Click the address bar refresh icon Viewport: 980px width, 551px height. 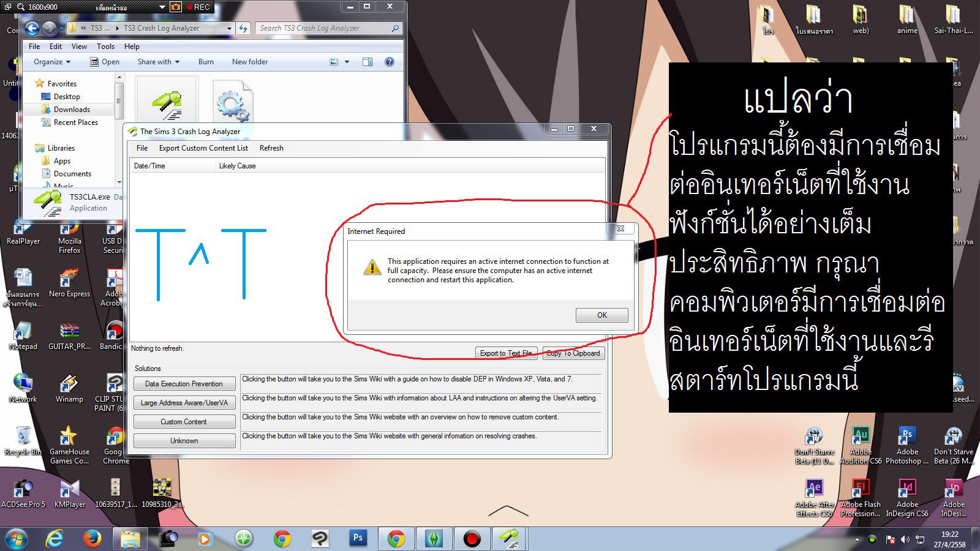pos(243,28)
